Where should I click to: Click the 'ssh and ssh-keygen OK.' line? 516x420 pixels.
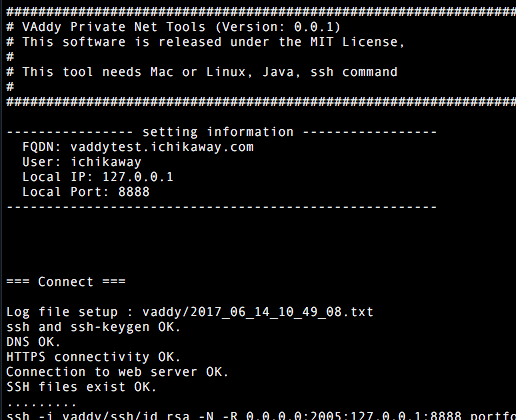pyautogui.click(x=94, y=327)
